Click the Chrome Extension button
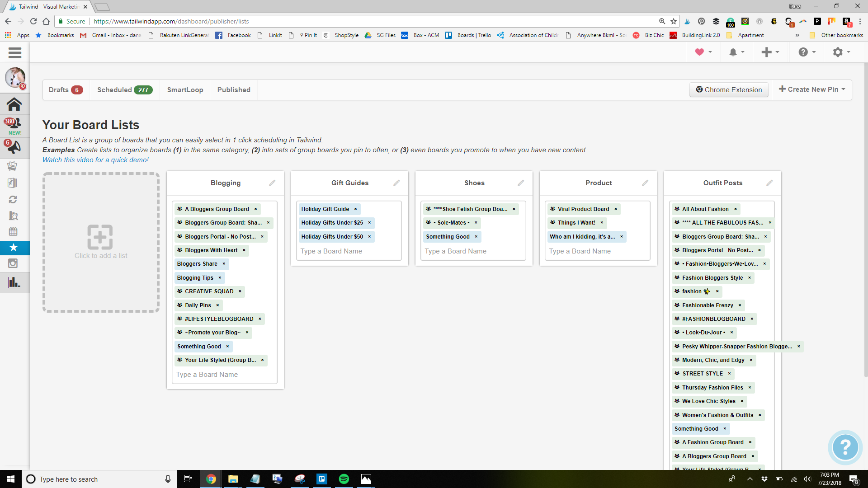Screen dimensions: 868x488 pyautogui.click(x=729, y=89)
